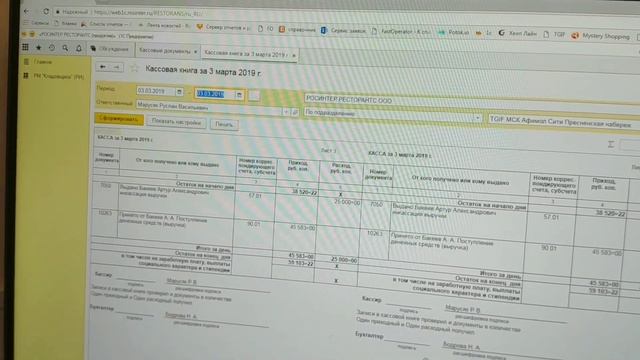Reload the page with browser refresh icon
The height and width of the screenshot is (360, 640).
tap(46, 12)
